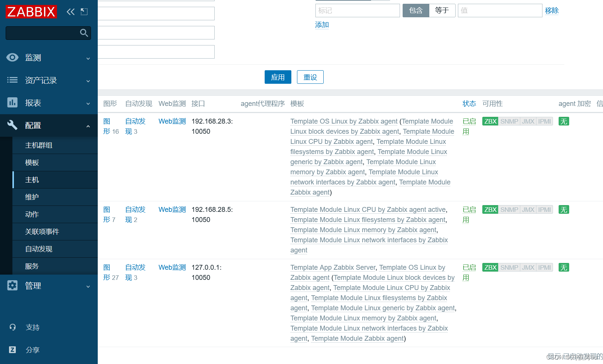
Task: Focus the 标记 tag name field
Action: coord(358,11)
